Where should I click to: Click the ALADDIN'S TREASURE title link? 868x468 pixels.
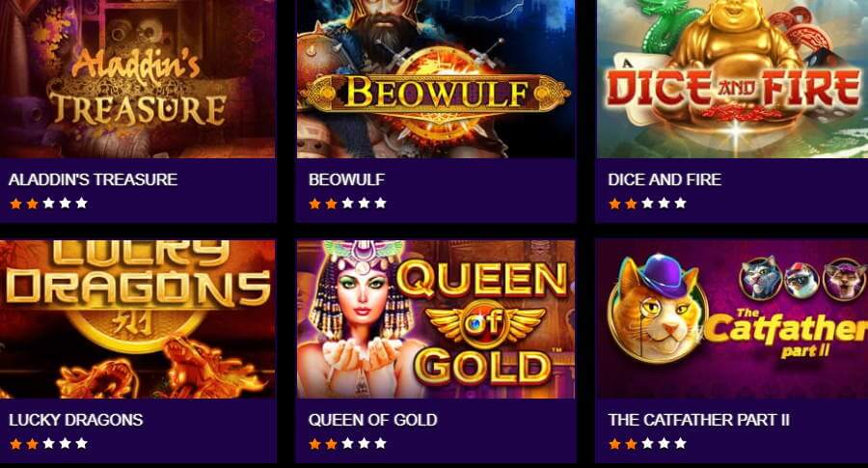(93, 179)
